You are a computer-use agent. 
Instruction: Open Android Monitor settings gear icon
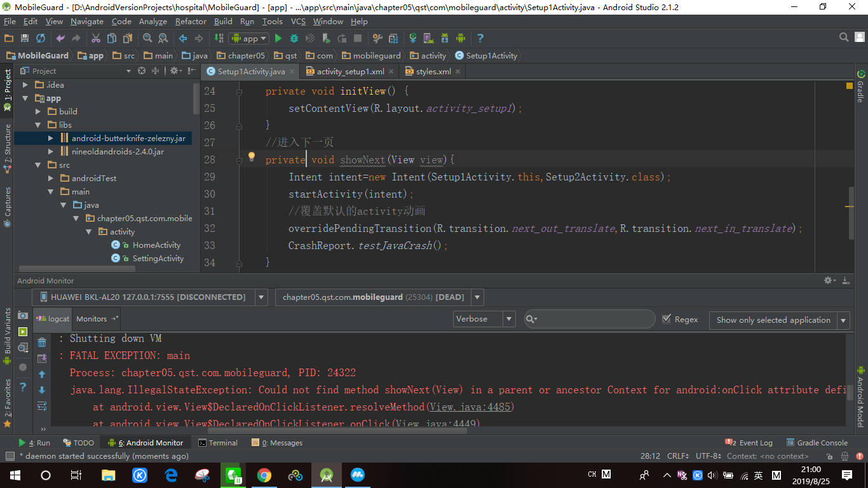coord(829,280)
